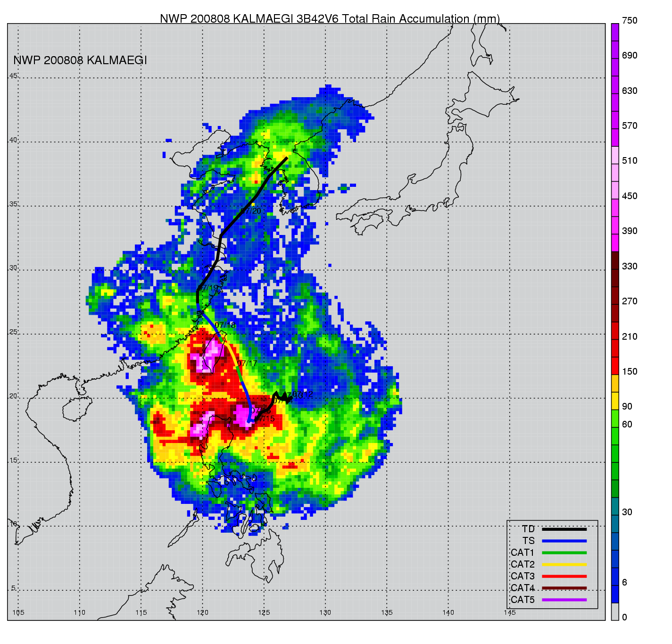Select the 390 value on color scale

(629, 231)
